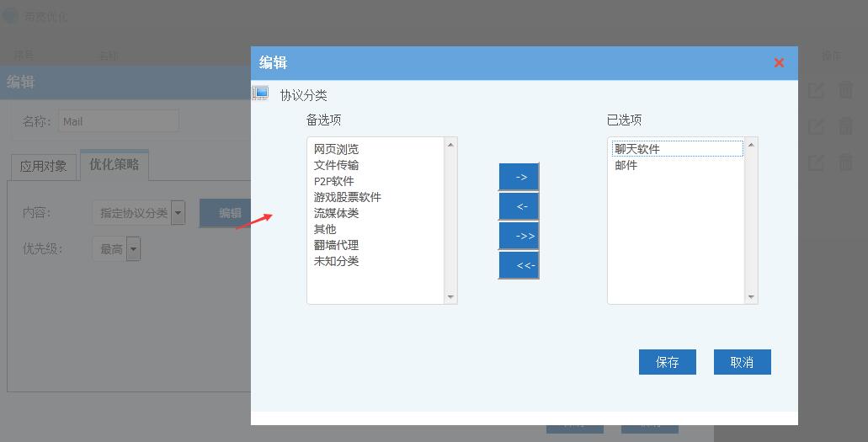Open the 最高 priority dropdown
The height and width of the screenshot is (442, 868).
(133, 249)
